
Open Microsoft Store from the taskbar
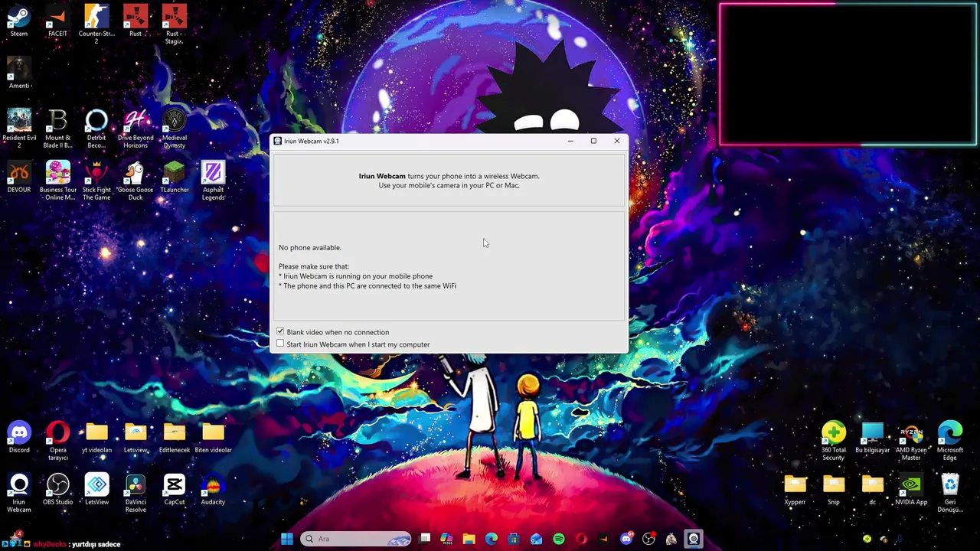pyautogui.click(x=514, y=539)
